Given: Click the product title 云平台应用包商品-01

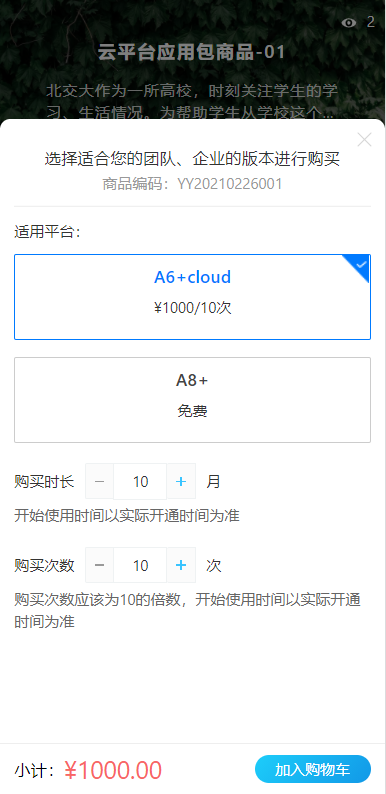Looking at the screenshot, I should point(191,53).
